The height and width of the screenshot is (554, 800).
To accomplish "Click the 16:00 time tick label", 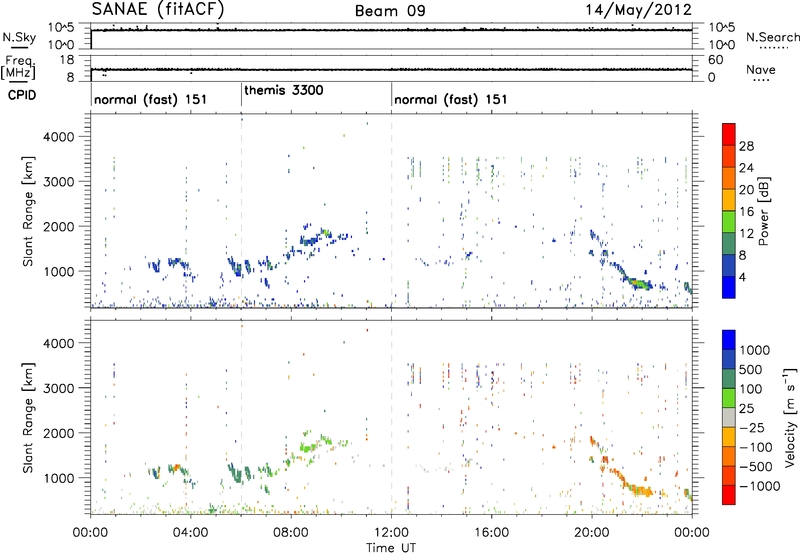I will click(x=491, y=533).
